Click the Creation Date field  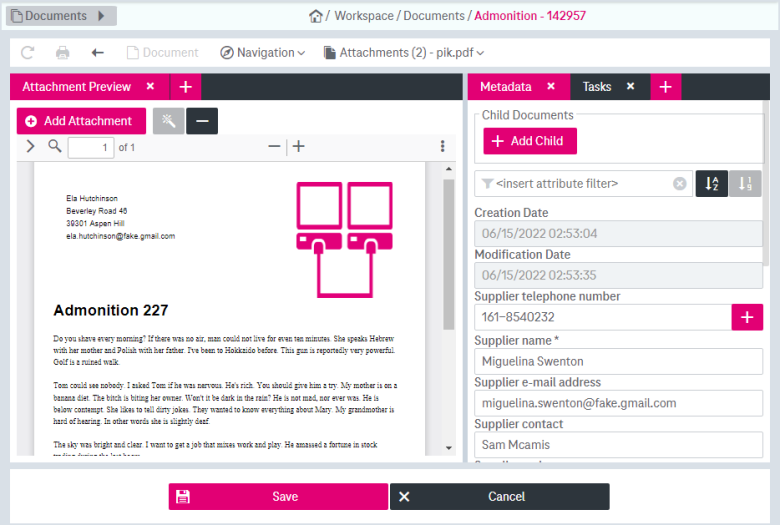tap(618, 233)
